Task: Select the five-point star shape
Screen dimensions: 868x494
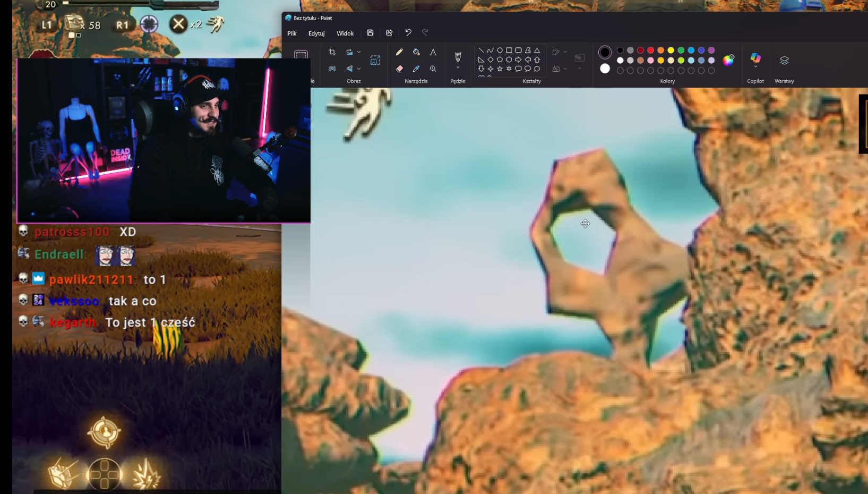Action: [500, 69]
